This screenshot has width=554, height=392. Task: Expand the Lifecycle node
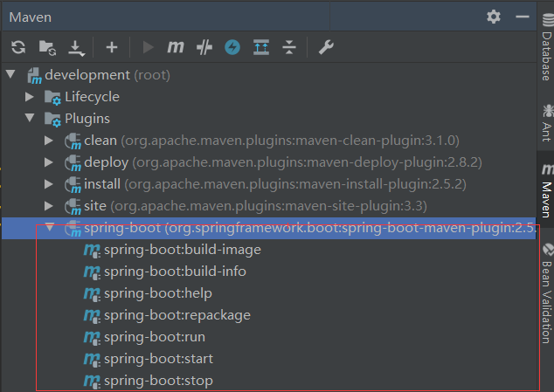pos(30,96)
